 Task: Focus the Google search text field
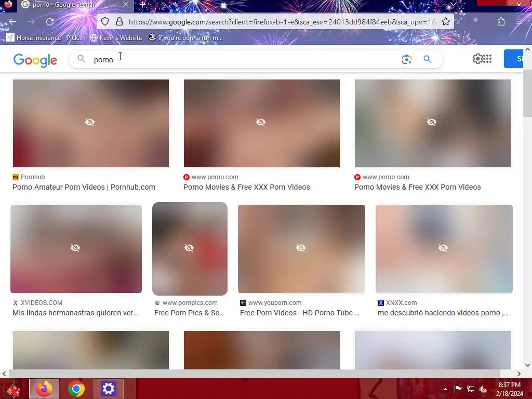click(x=244, y=59)
